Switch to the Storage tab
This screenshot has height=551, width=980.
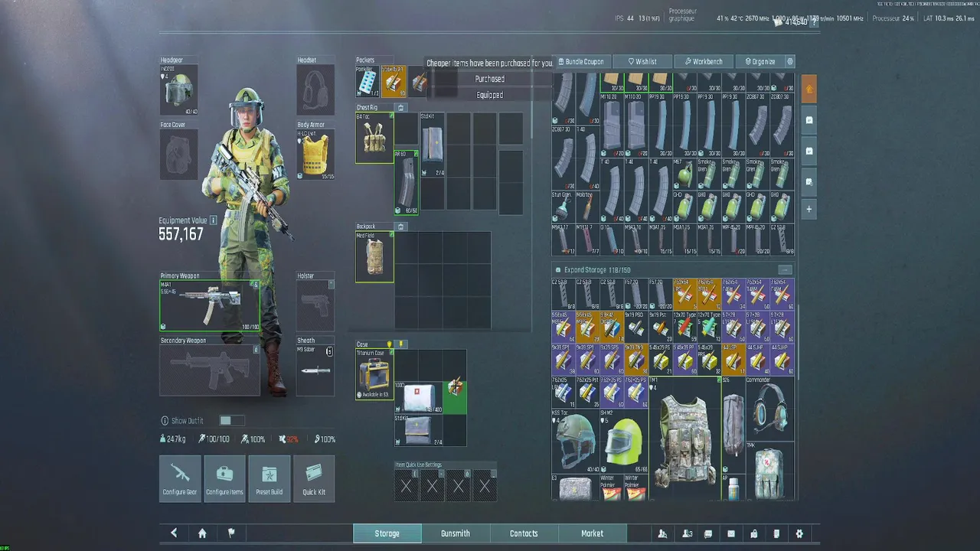pos(387,533)
